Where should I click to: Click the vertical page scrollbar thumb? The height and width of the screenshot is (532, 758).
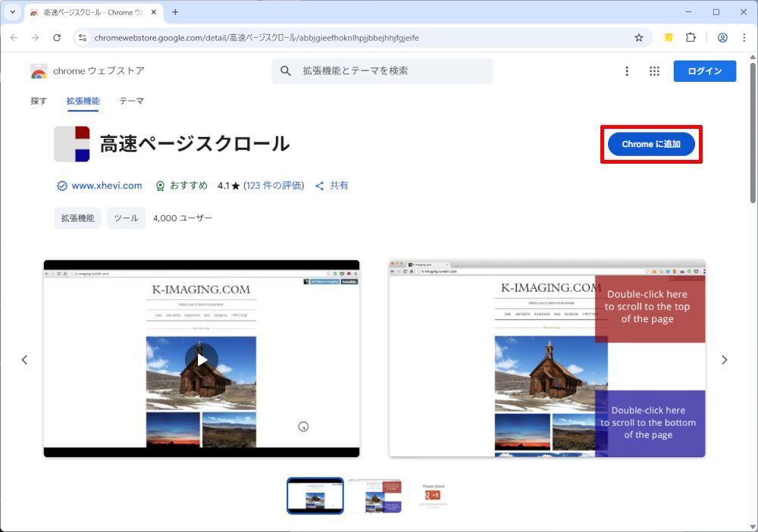pos(753,133)
